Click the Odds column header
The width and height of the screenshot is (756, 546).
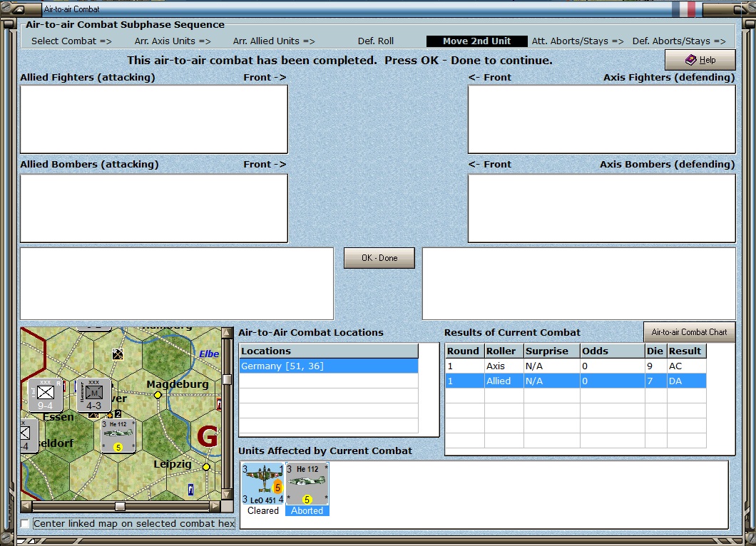point(613,351)
